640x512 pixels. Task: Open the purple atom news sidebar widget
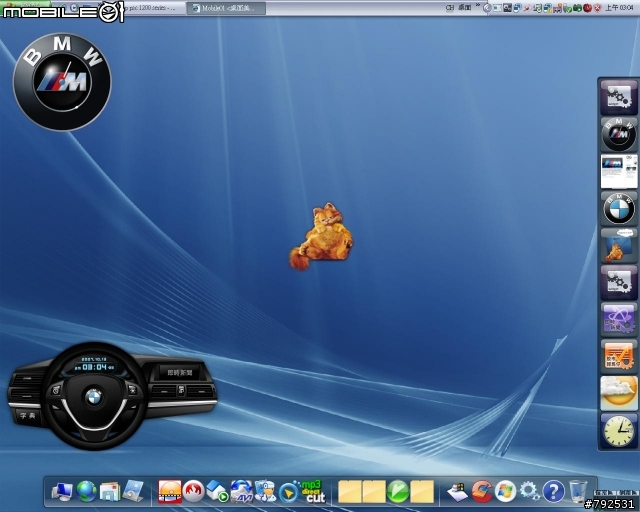[x=618, y=319]
